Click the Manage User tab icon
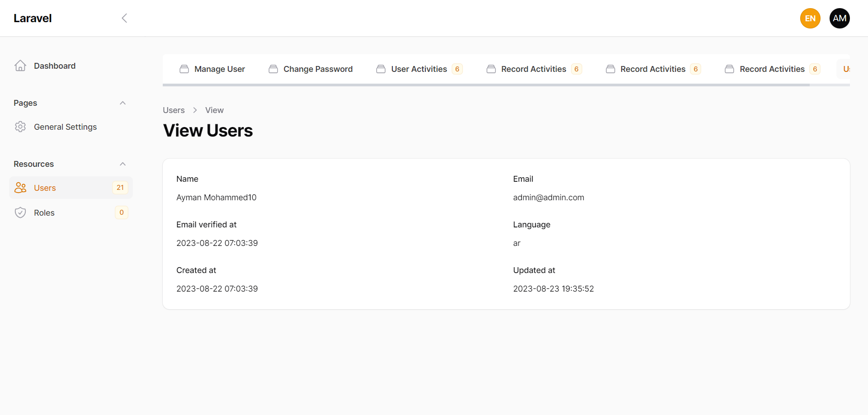 pyautogui.click(x=184, y=69)
